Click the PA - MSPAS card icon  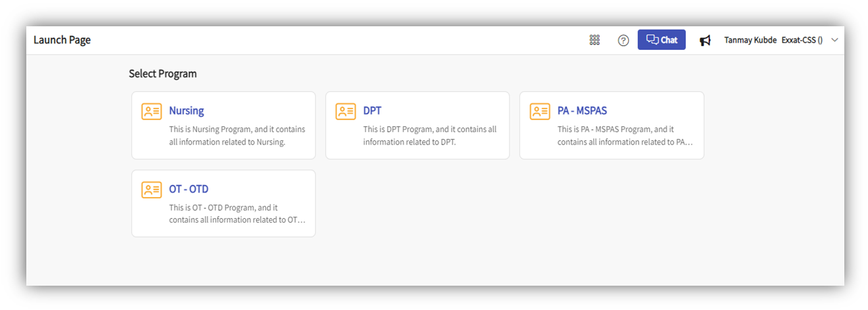pyautogui.click(x=540, y=111)
